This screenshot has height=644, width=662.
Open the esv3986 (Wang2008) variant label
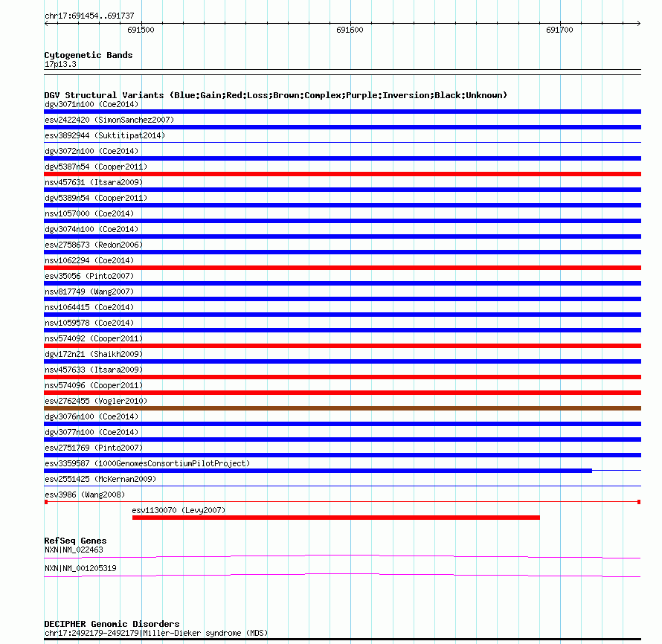tap(85, 495)
